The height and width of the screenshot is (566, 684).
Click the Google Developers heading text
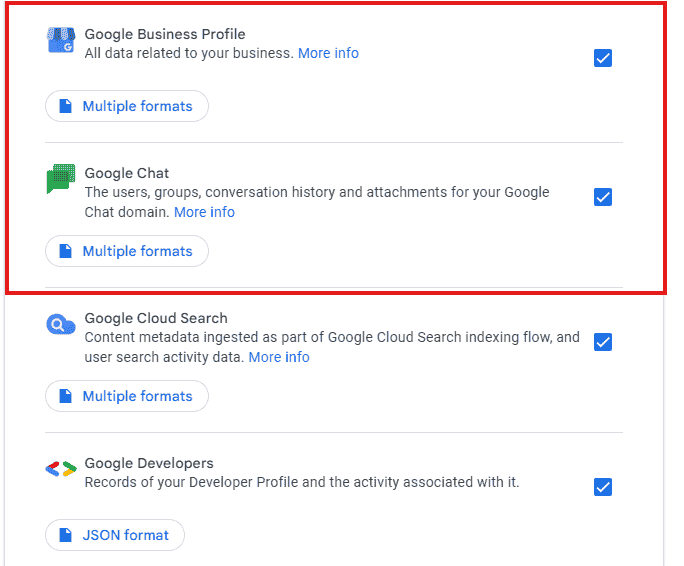tap(149, 463)
